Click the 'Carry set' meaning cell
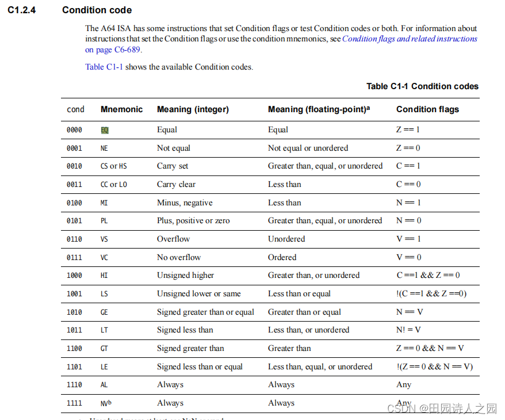This screenshot has width=505, height=420. tap(173, 166)
